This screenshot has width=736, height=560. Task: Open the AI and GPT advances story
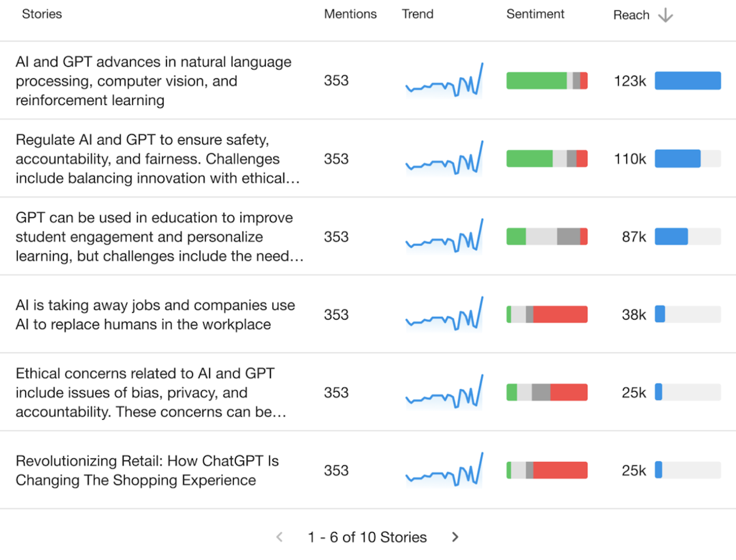tap(153, 81)
